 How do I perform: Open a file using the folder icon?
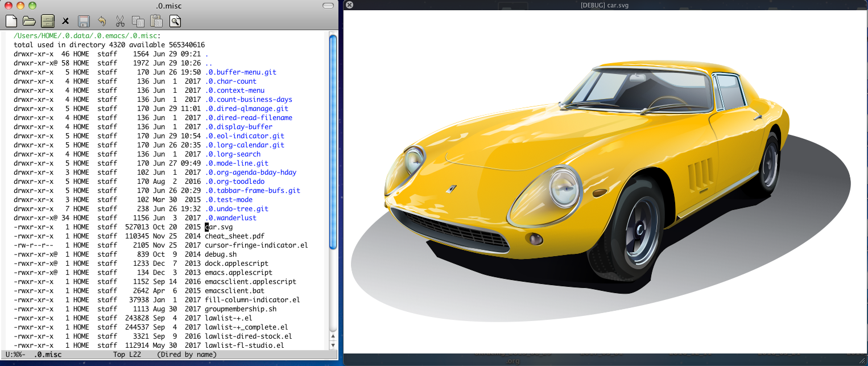[29, 22]
